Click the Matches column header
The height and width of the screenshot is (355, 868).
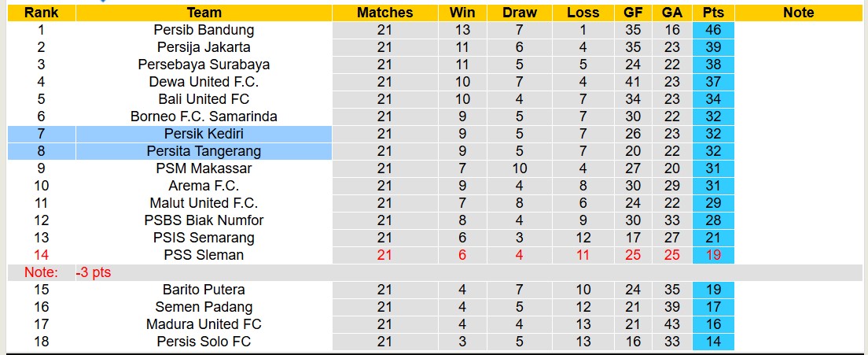click(x=384, y=13)
